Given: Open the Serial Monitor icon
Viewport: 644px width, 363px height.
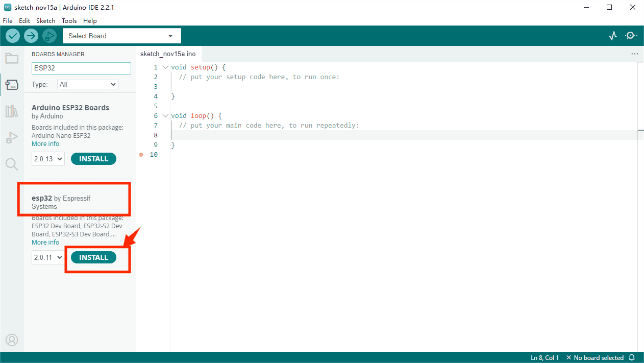Looking at the screenshot, I should pyautogui.click(x=631, y=36).
